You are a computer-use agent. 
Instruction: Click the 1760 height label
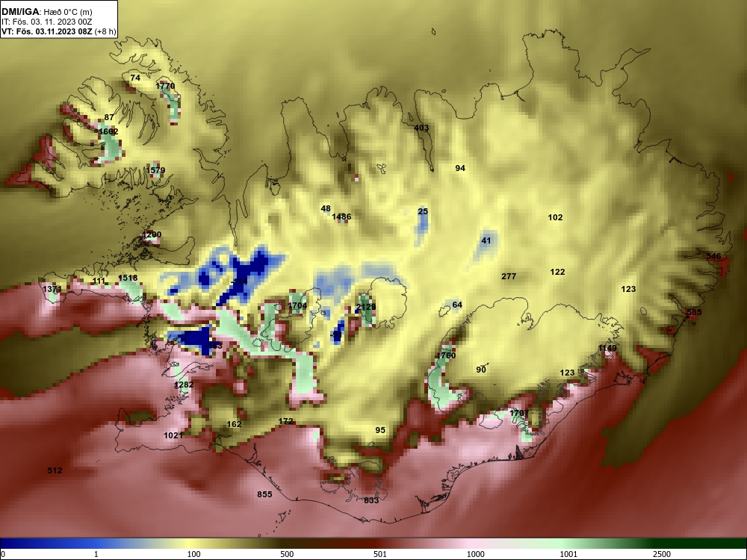coord(446,355)
